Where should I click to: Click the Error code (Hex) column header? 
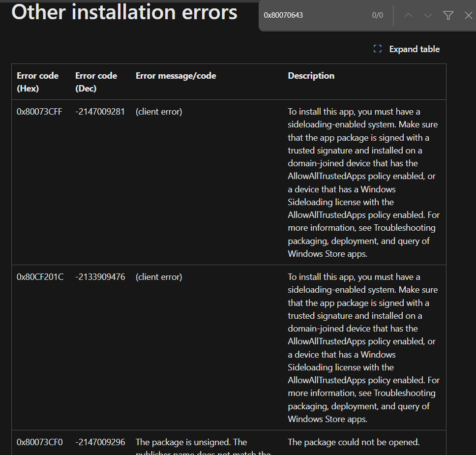tap(37, 82)
